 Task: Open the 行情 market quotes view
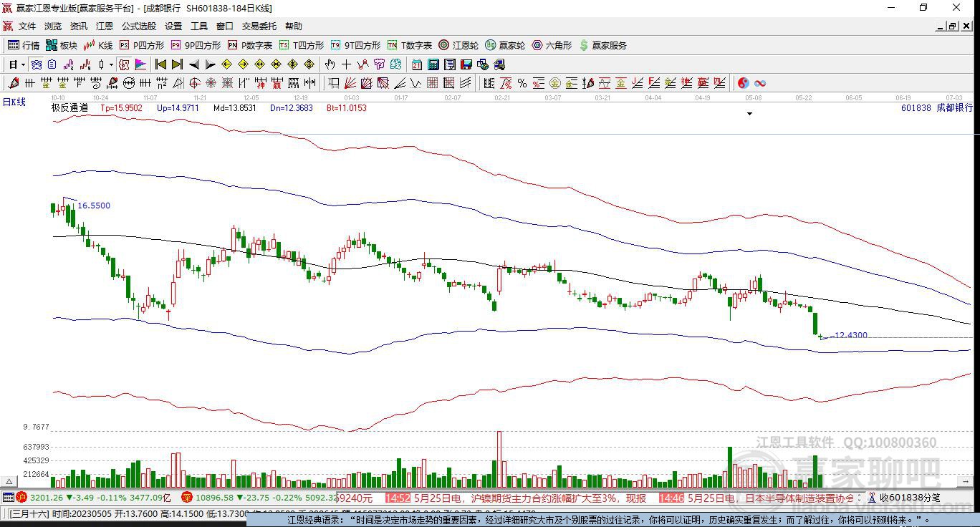click(x=24, y=45)
